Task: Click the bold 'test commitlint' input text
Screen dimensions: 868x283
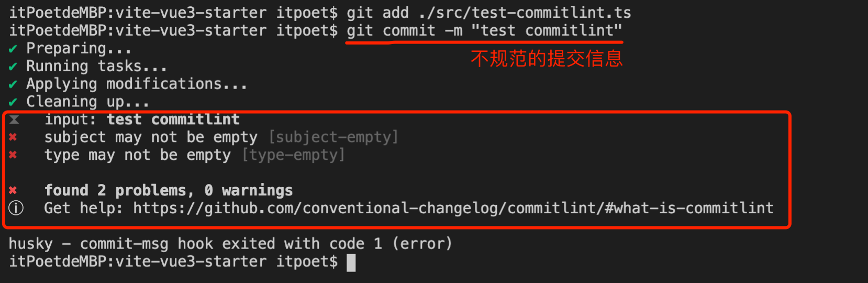Action: click(x=173, y=119)
